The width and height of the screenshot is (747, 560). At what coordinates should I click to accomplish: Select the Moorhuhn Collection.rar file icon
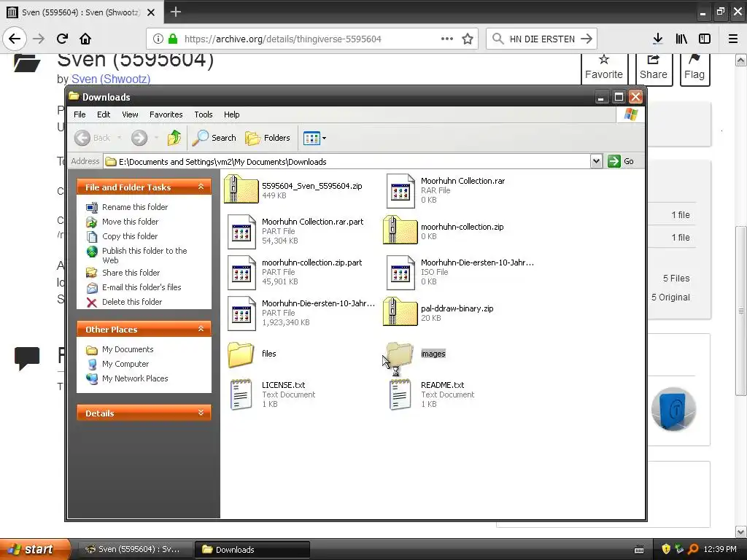point(400,190)
